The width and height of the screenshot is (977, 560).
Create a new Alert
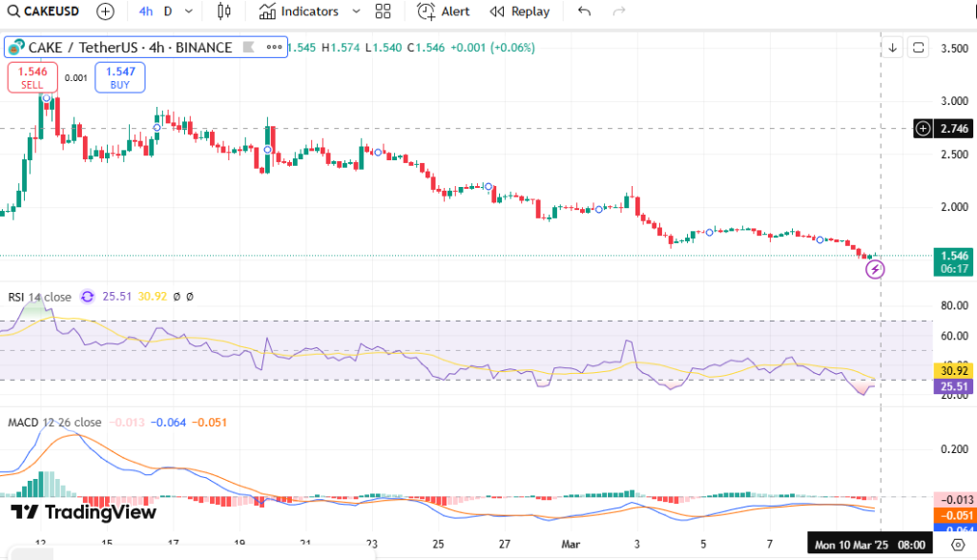coord(443,11)
